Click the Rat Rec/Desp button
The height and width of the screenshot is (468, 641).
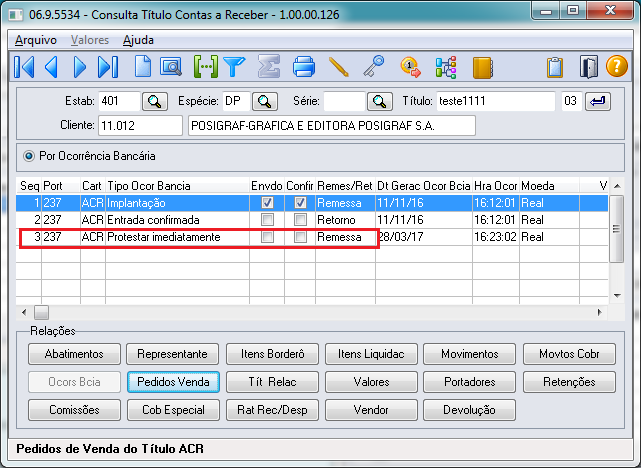(x=272, y=410)
